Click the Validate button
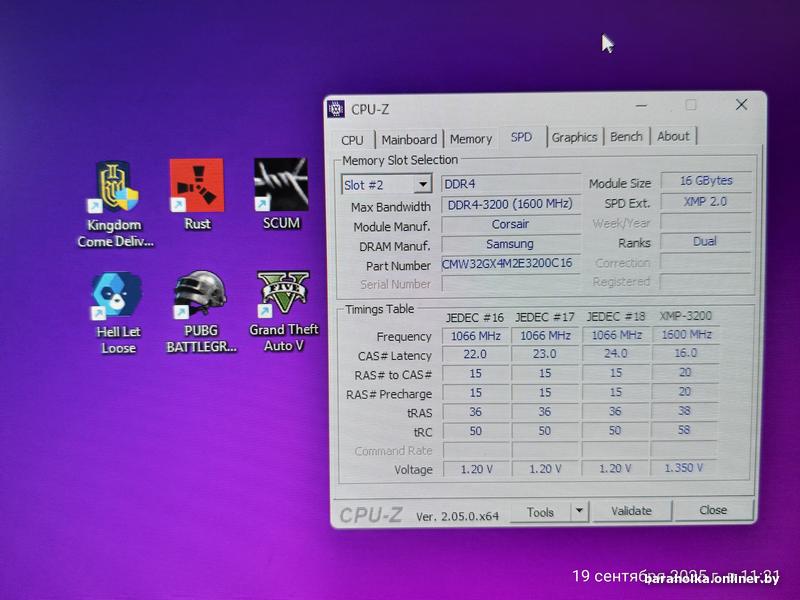The image size is (800, 600). coord(631,511)
